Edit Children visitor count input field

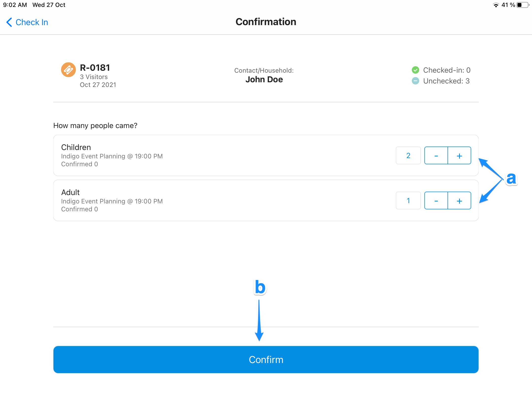pyautogui.click(x=409, y=155)
